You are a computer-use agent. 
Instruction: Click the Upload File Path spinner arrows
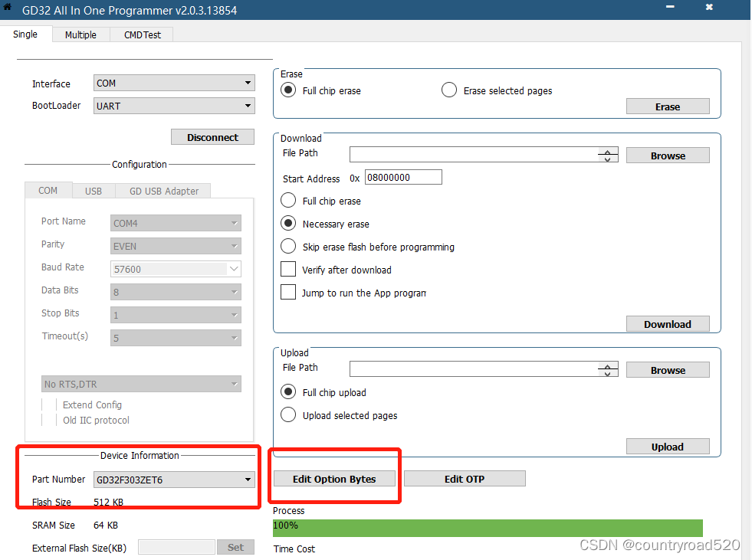tap(608, 369)
